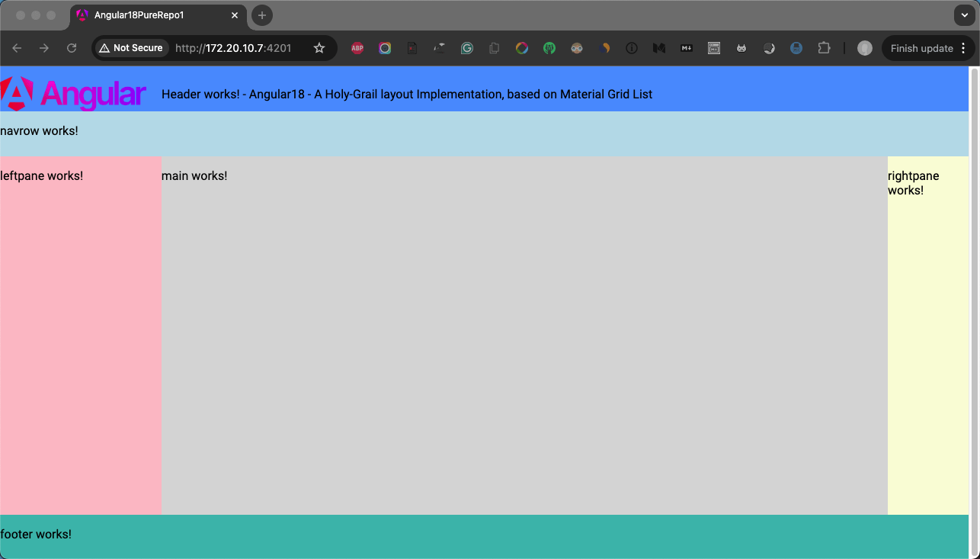This screenshot has width=980, height=559.
Task: Reload the current page
Action: pyautogui.click(x=71, y=47)
